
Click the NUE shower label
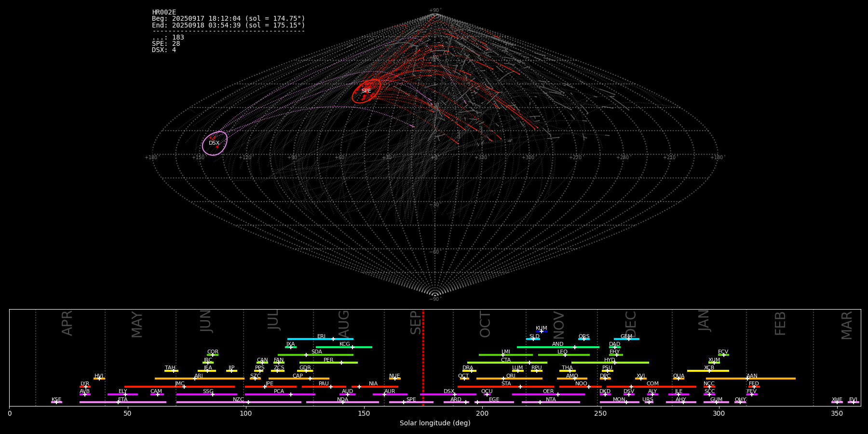click(x=394, y=376)
